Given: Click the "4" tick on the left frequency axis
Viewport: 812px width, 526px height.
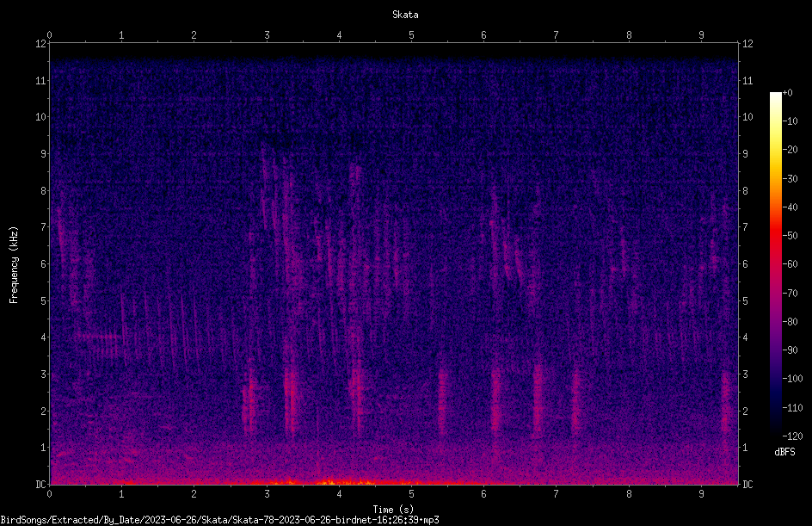Looking at the screenshot, I should point(43,337).
